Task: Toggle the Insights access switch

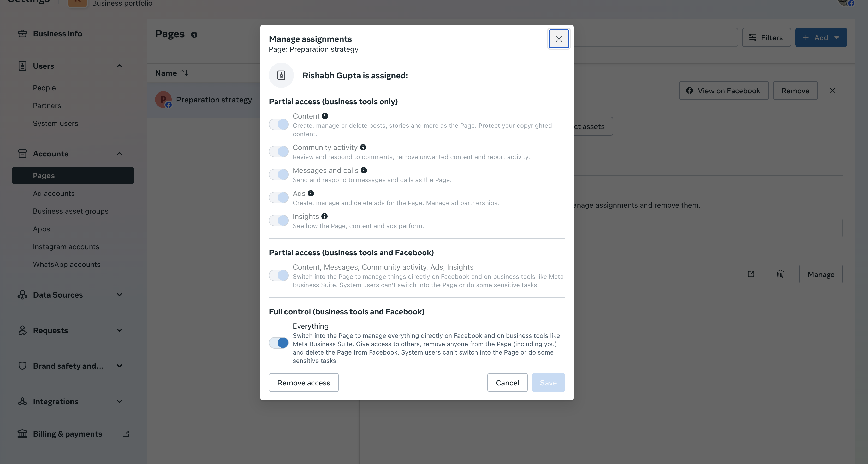Action: coord(279,220)
